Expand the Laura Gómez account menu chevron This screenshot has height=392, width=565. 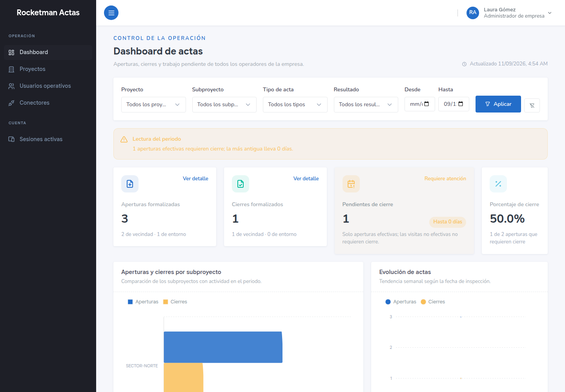pos(550,13)
